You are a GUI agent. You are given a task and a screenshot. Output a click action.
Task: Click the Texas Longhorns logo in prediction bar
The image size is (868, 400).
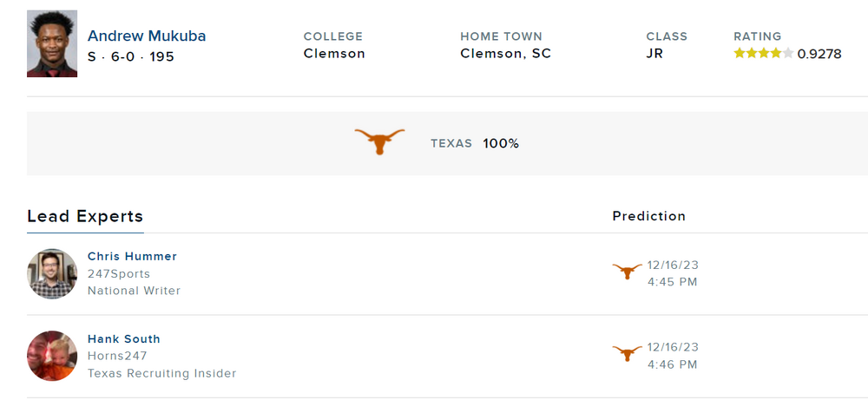(x=379, y=141)
